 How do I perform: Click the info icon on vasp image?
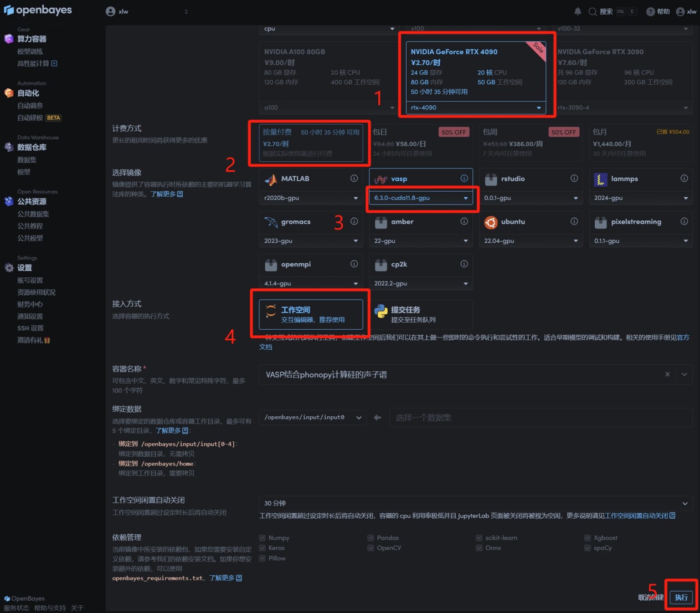pyautogui.click(x=464, y=179)
